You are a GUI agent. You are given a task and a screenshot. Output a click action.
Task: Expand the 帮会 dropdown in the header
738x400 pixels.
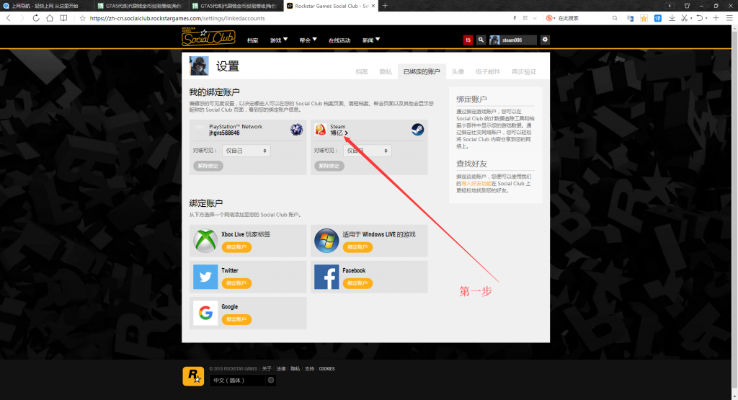(x=308, y=40)
